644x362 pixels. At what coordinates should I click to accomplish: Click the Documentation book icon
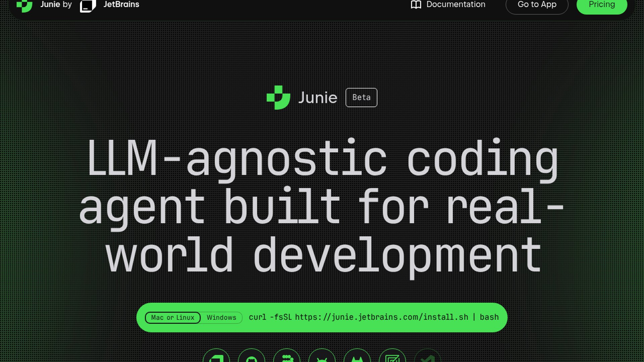(x=416, y=5)
